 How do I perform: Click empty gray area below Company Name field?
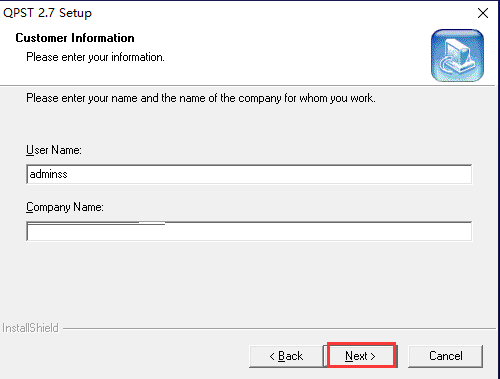pyautogui.click(x=249, y=280)
